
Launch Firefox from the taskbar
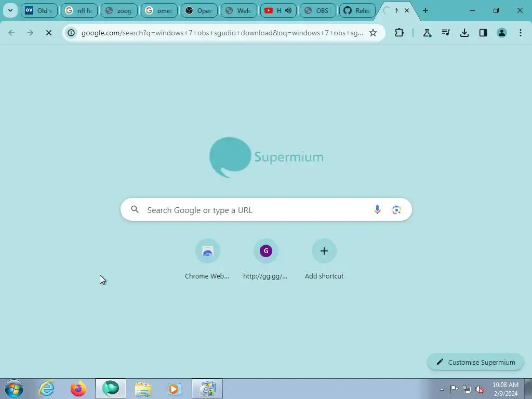(x=78, y=389)
